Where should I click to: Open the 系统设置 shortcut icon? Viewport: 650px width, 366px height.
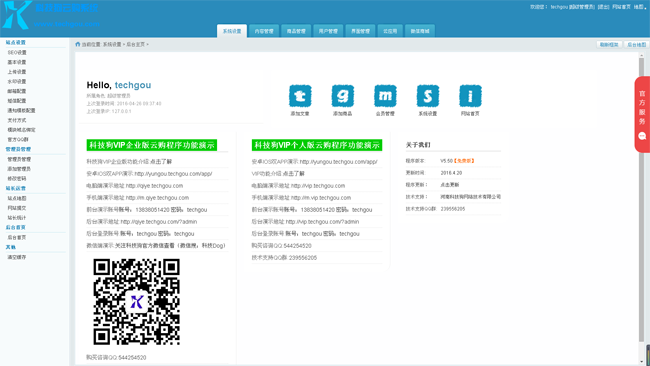click(x=427, y=96)
